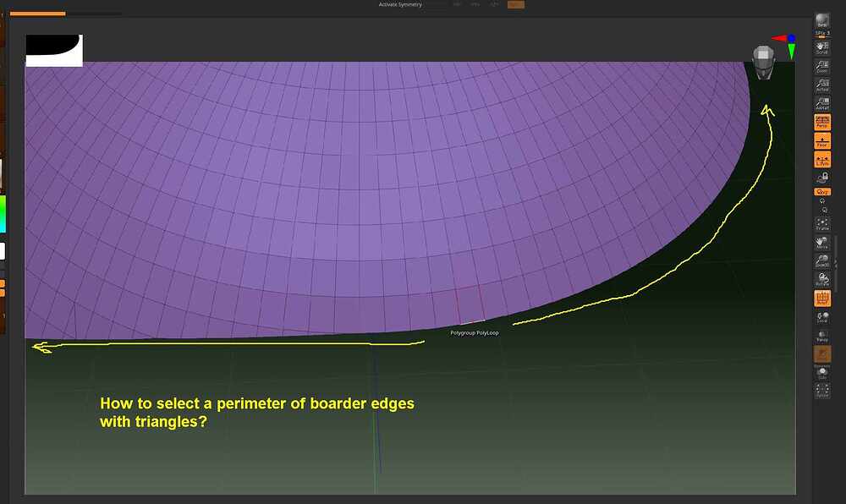Click the Frame mesh button
Image resolution: width=846 pixels, height=504 pixels.
click(822, 224)
